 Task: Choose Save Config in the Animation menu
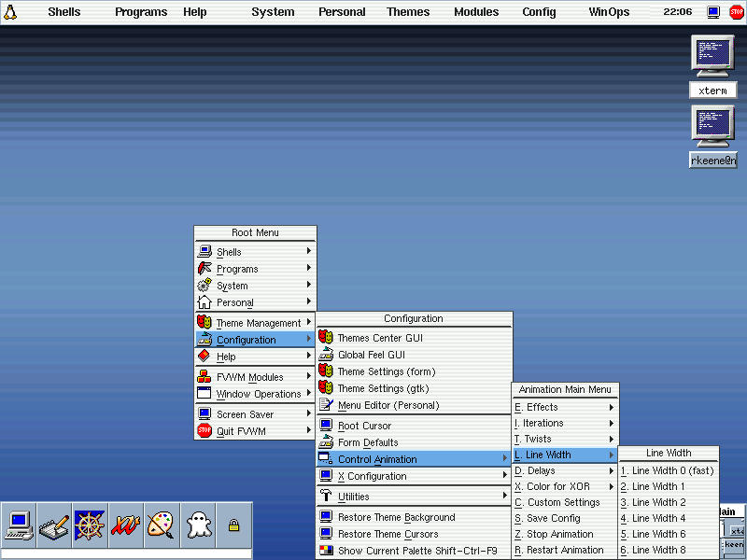(565, 518)
